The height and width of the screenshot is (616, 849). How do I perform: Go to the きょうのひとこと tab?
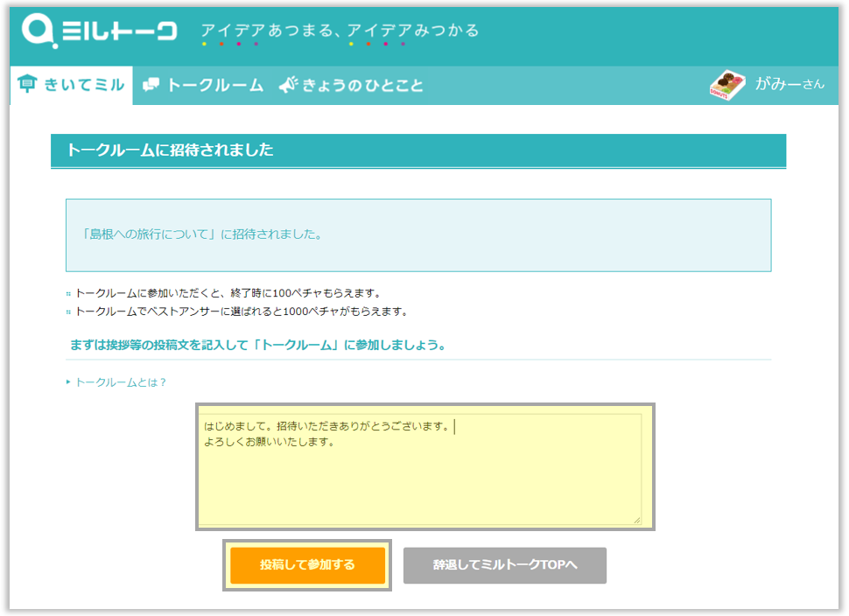click(x=362, y=85)
